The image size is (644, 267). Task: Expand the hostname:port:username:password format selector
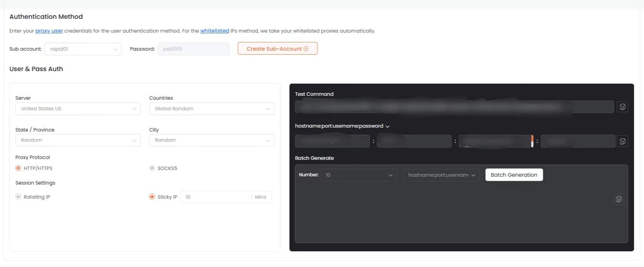click(x=342, y=126)
